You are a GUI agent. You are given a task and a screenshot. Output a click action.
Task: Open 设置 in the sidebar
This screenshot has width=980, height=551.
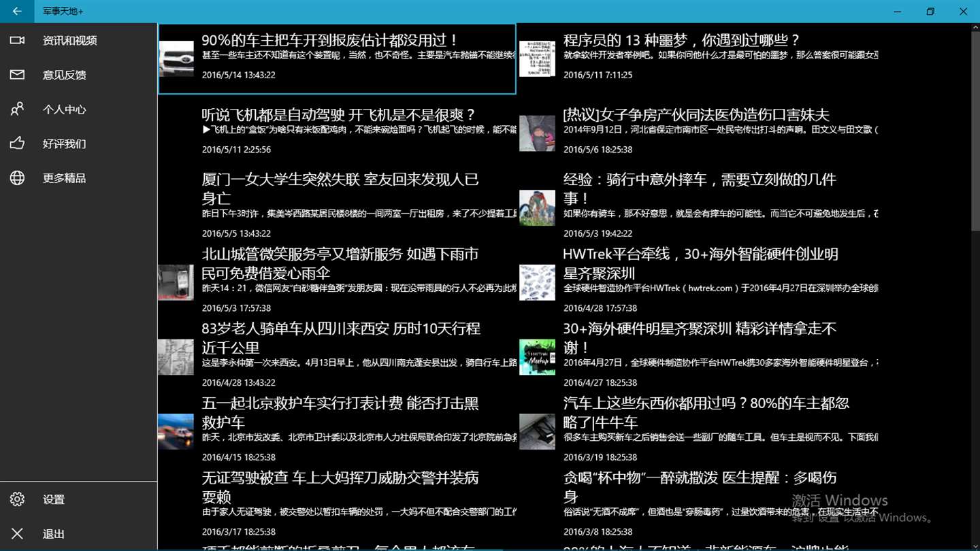[x=78, y=499]
